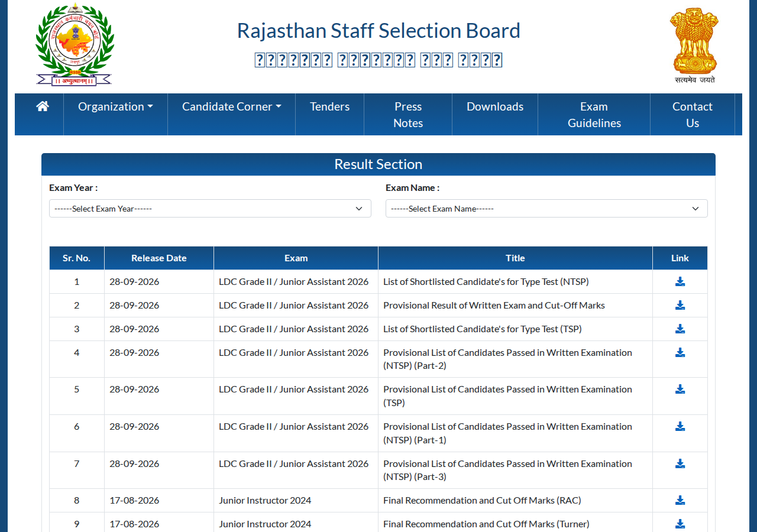Open Exam Guidelines in the navigation bar
Screen dimensions: 757x532
pyautogui.click(x=594, y=115)
